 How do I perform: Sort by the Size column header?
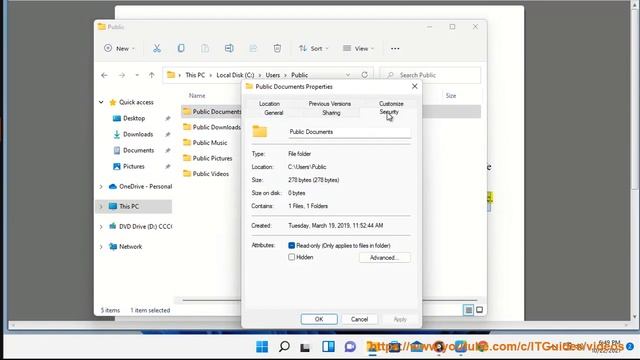point(451,96)
